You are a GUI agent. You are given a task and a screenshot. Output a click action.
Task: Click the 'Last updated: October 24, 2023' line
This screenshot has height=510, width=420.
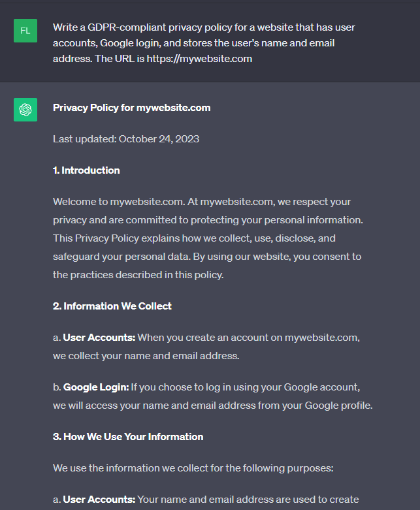point(126,139)
